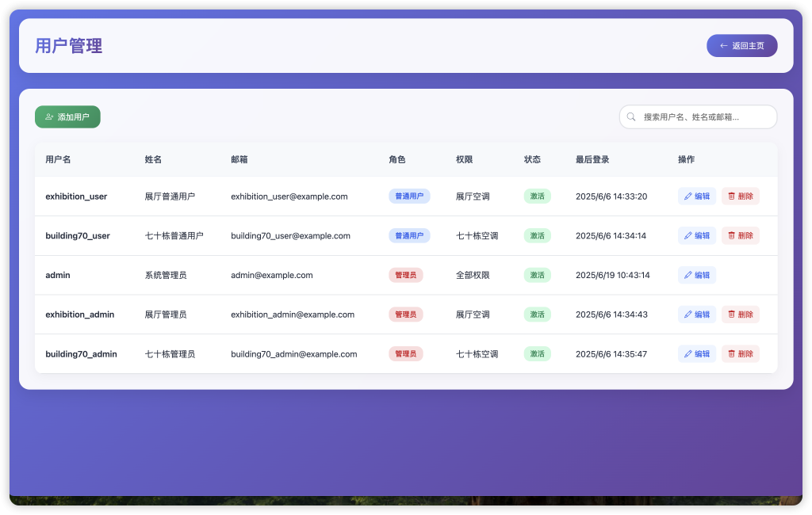812x515 pixels.
Task: Select the 普通用户 badge for building70_user
Action: click(x=409, y=236)
